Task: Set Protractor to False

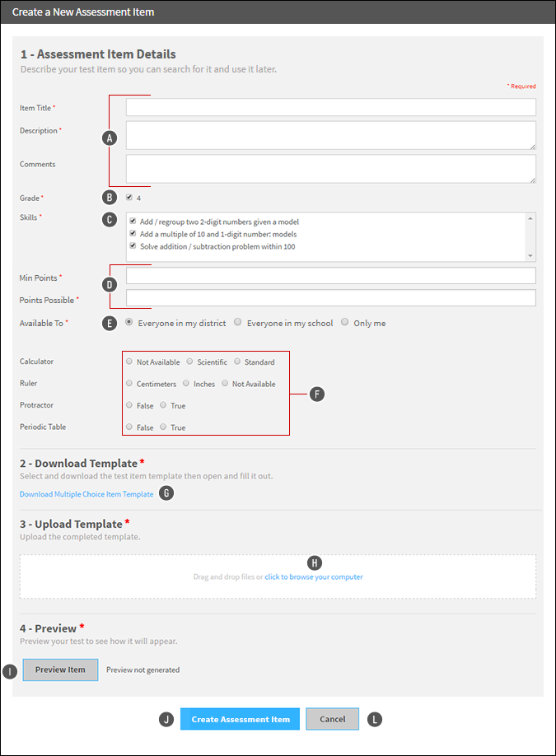Action: click(x=129, y=405)
